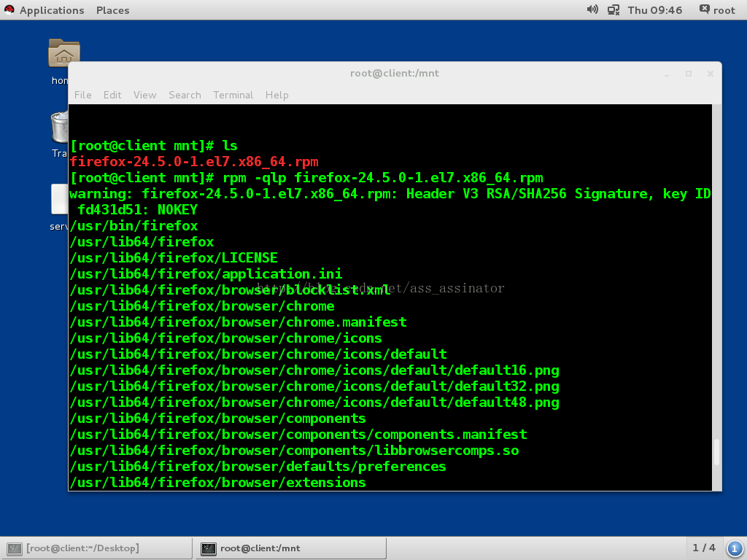Click the red firefox rpm filename
Image resolution: width=747 pixels, height=560 pixels.
coord(194,162)
